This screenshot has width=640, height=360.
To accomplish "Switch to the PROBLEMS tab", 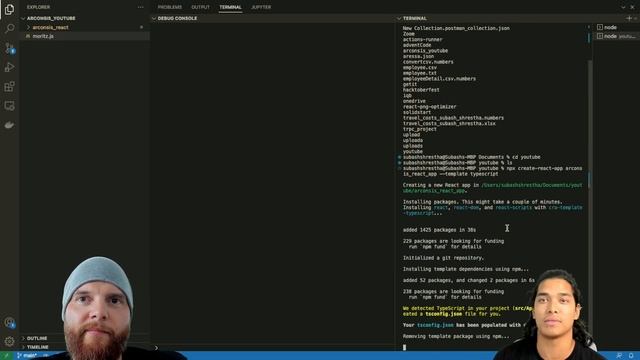I will (169, 7).
